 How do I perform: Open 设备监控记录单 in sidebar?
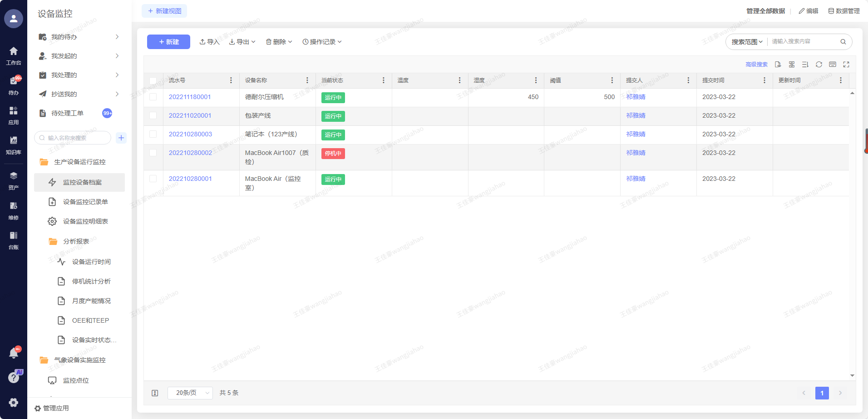click(x=85, y=202)
